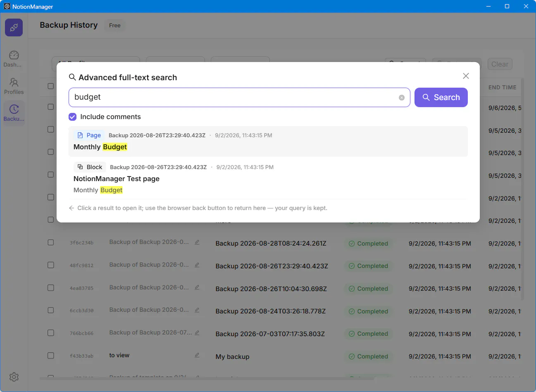Click the magnifier icon beside dialog title
536x392 pixels.
point(72,77)
